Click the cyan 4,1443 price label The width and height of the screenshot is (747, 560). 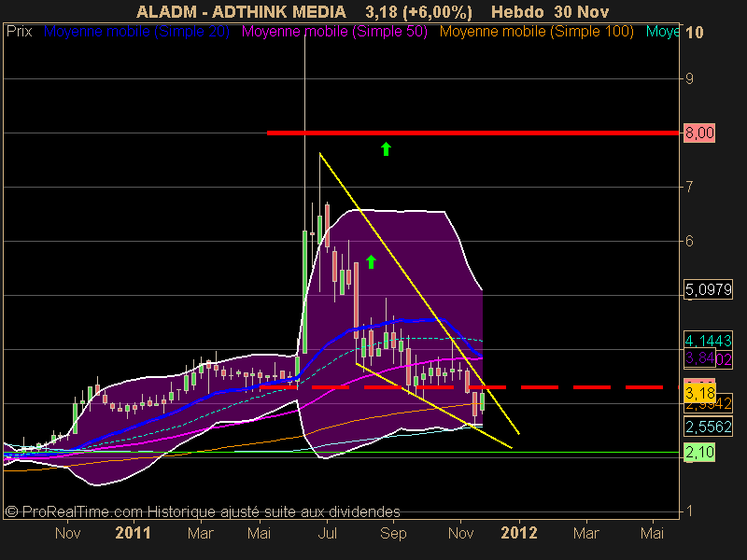click(x=708, y=341)
